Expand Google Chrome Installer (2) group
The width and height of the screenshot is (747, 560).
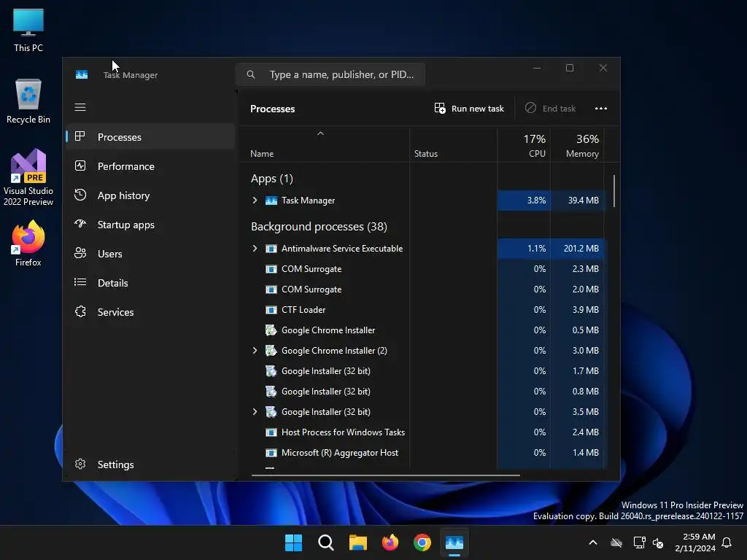tap(255, 351)
